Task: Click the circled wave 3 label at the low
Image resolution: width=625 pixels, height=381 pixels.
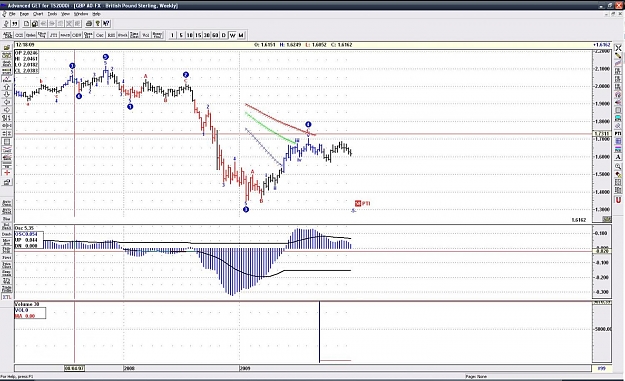Action: [x=246, y=209]
